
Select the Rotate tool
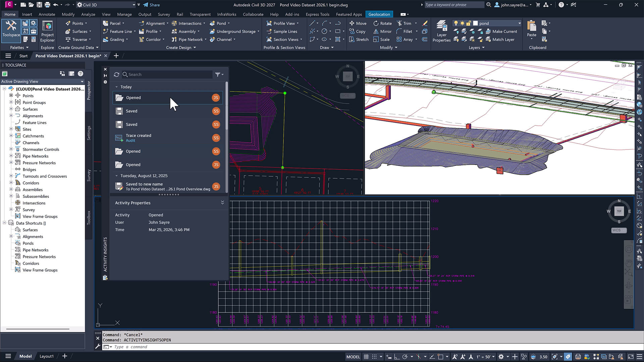click(382, 23)
